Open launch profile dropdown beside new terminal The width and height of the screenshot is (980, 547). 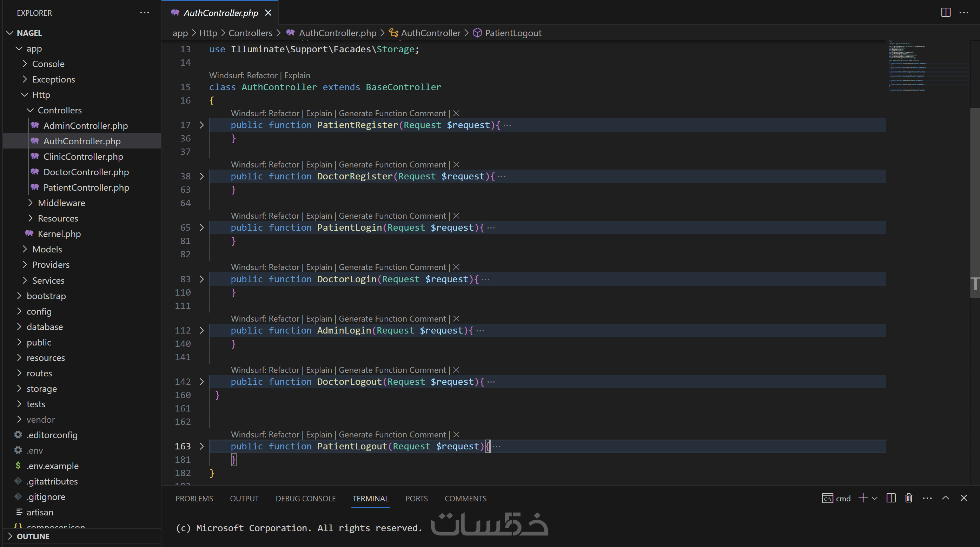coord(875,498)
